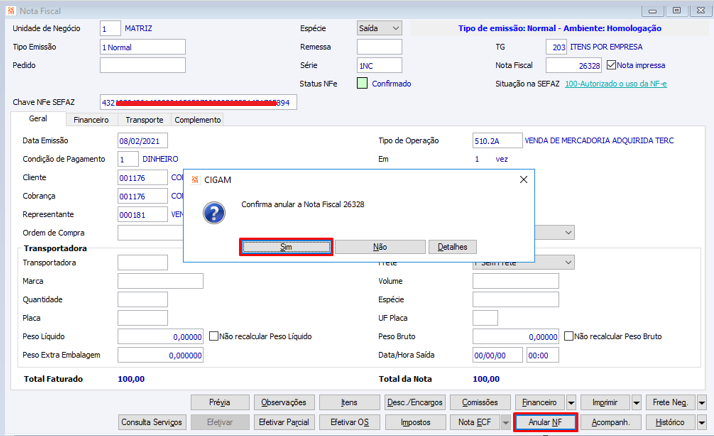
Task: Open the Histórico dropdown arrow
Action: pyautogui.click(x=702, y=422)
